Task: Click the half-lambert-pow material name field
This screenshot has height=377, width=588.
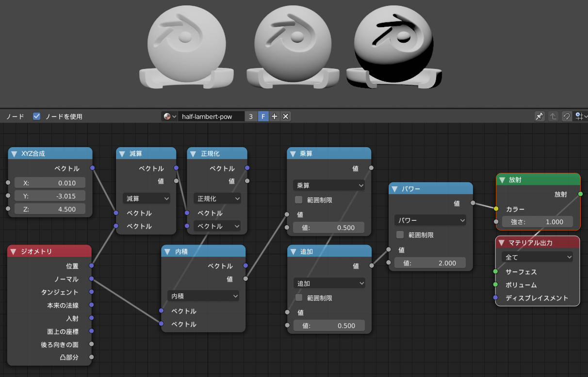Action: (x=212, y=116)
